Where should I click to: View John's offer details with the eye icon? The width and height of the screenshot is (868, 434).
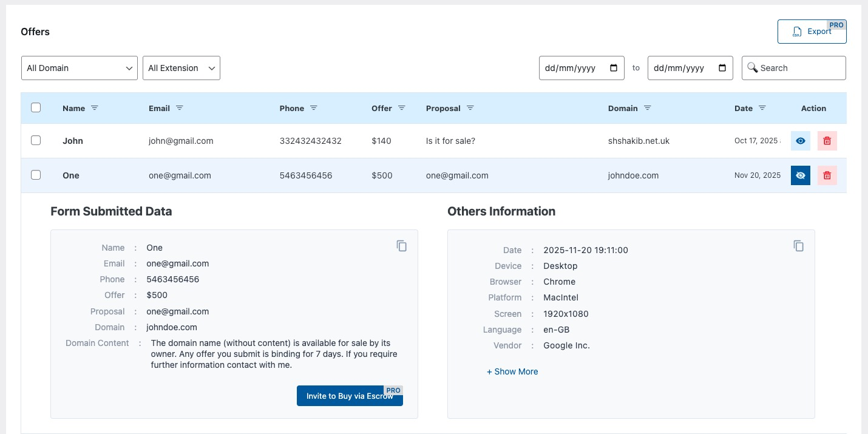click(800, 141)
